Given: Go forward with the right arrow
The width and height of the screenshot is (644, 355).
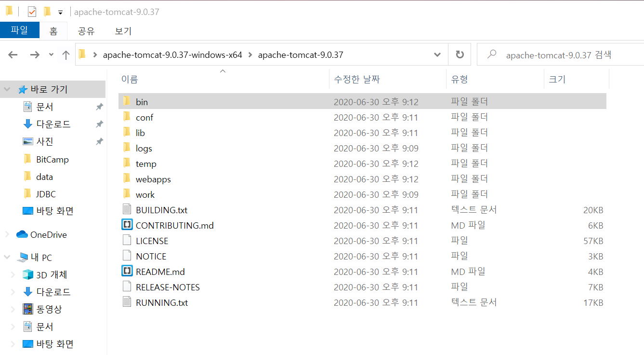Looking at the screenshot, I should (35, 55).
